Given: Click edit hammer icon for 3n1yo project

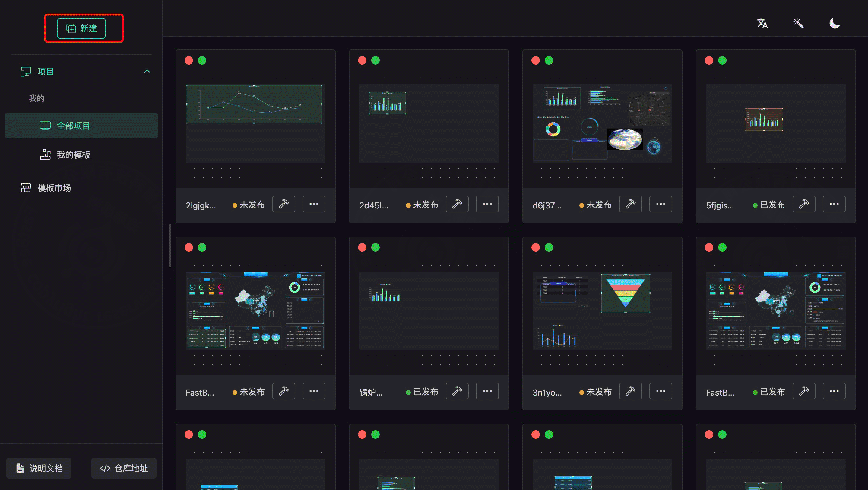Looking at the screenshot, I should (630, 391).
